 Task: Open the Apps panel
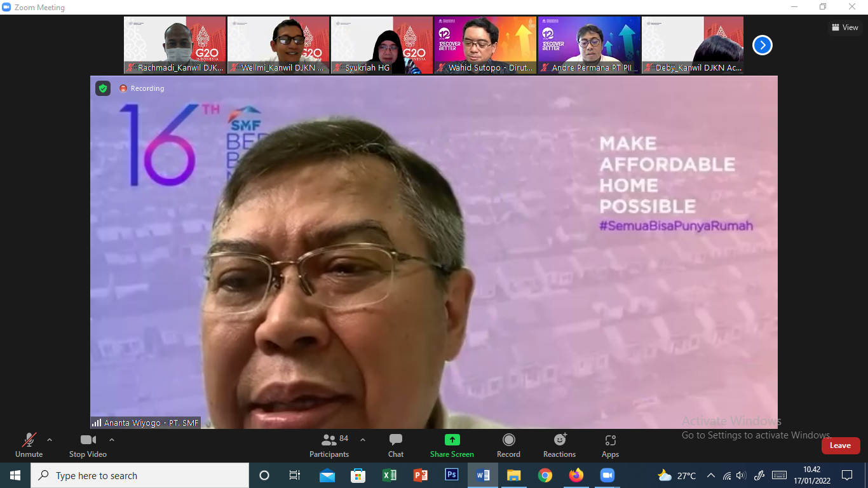coord(610,445)
